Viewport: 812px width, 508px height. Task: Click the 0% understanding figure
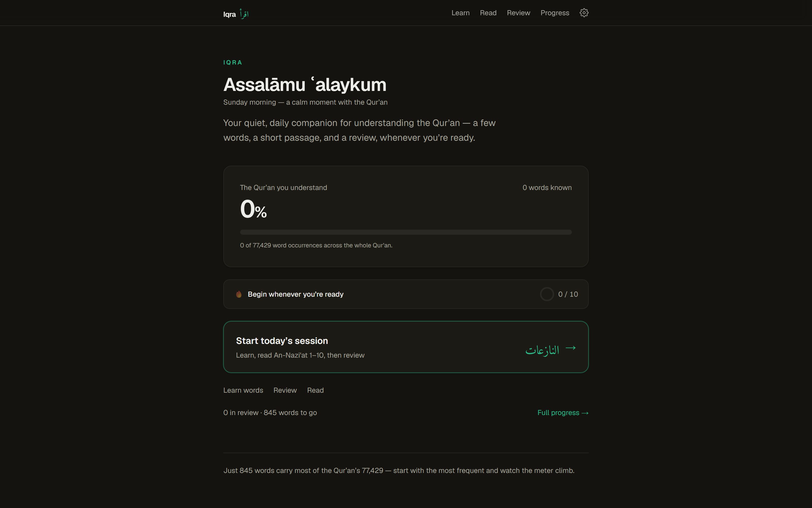253,209
